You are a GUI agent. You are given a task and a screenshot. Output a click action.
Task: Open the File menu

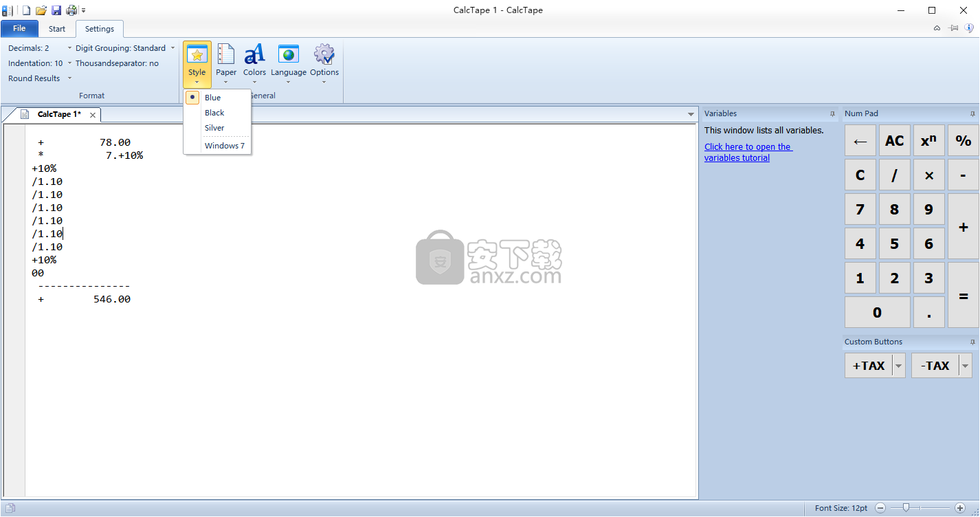pos(19,28)
